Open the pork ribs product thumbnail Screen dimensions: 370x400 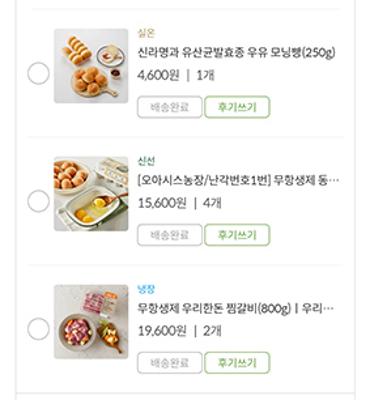pos(91,322)
